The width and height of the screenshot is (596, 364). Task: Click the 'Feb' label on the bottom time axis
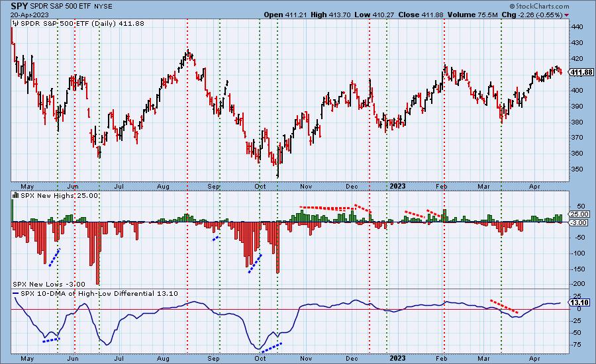(x=441, y=358)
